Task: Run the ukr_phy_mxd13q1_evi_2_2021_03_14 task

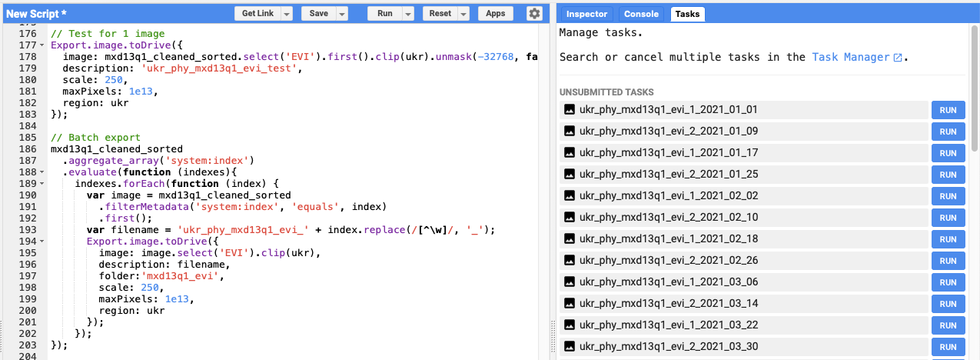Action: (x=948, y=304)
